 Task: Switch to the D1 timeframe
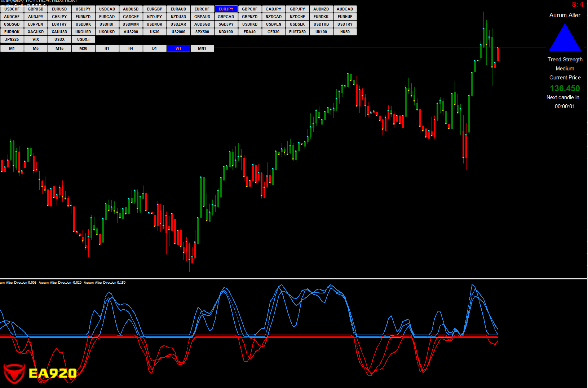155,48
